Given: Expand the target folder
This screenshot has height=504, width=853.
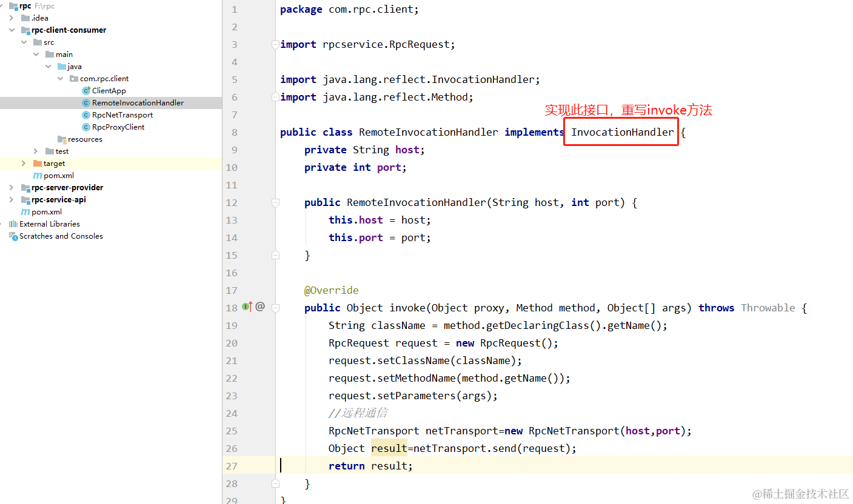Looking at the screenshot, I should pyautogui.click(x=24, y=164).
